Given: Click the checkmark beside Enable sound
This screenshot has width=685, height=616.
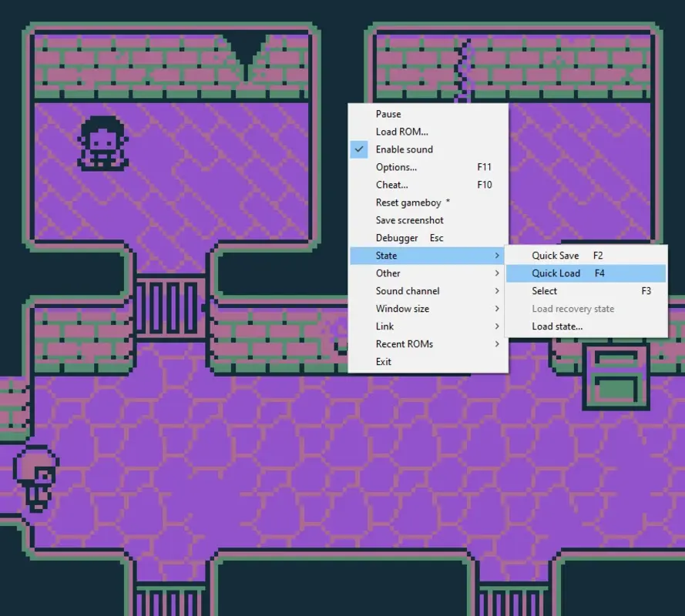Looking at the screenshot, I should pos(358,149).
